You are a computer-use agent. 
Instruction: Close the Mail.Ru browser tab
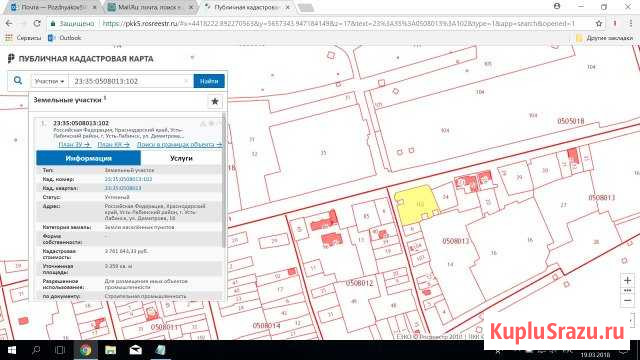pos(191,7)
